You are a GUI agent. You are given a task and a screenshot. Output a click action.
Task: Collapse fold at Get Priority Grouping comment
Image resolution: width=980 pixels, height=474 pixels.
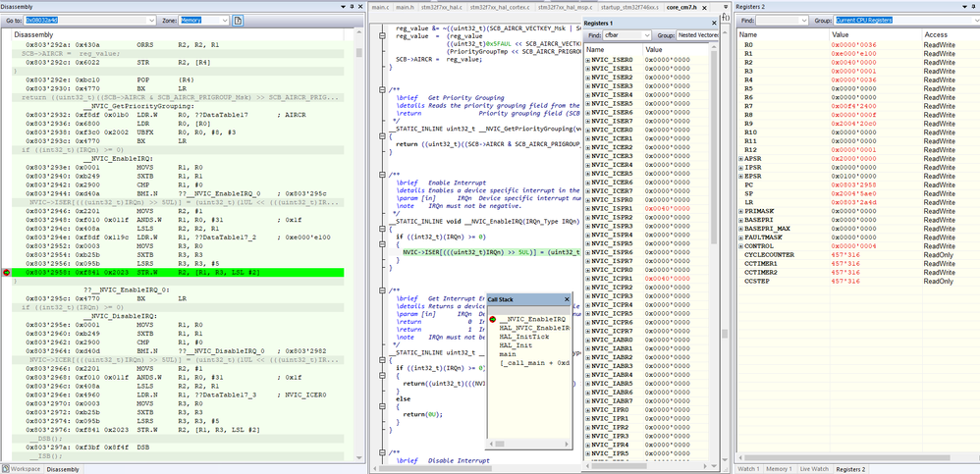382,89
